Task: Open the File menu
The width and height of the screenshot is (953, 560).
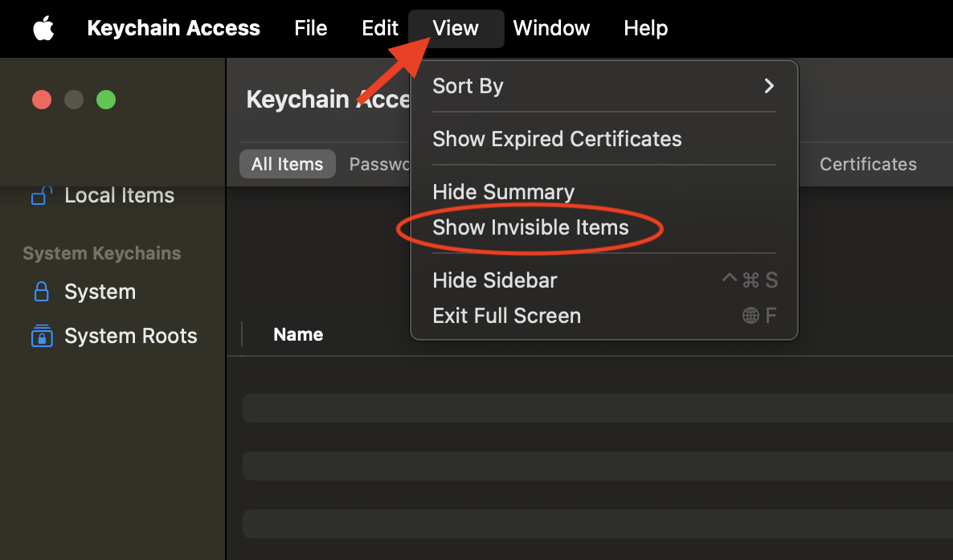Action: pos(310,29)
